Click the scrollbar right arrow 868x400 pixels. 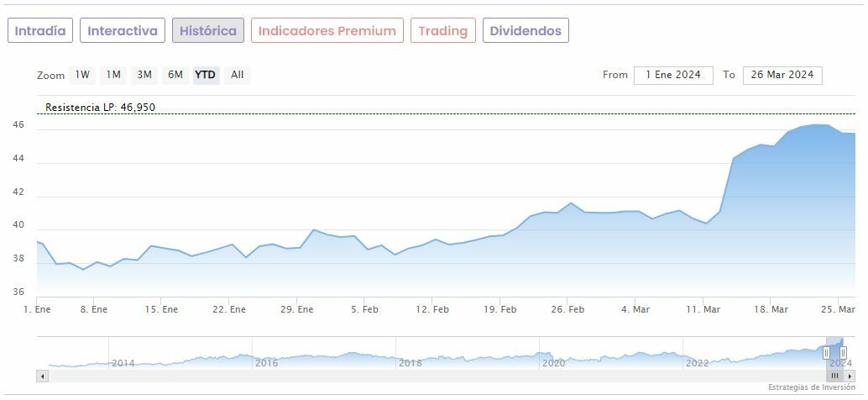pos(850,376)
